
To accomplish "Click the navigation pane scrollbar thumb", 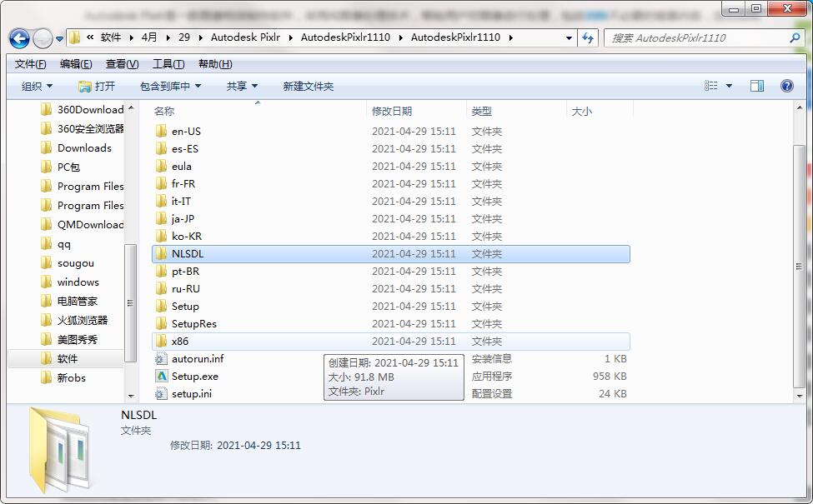I will tap(131, 303).
